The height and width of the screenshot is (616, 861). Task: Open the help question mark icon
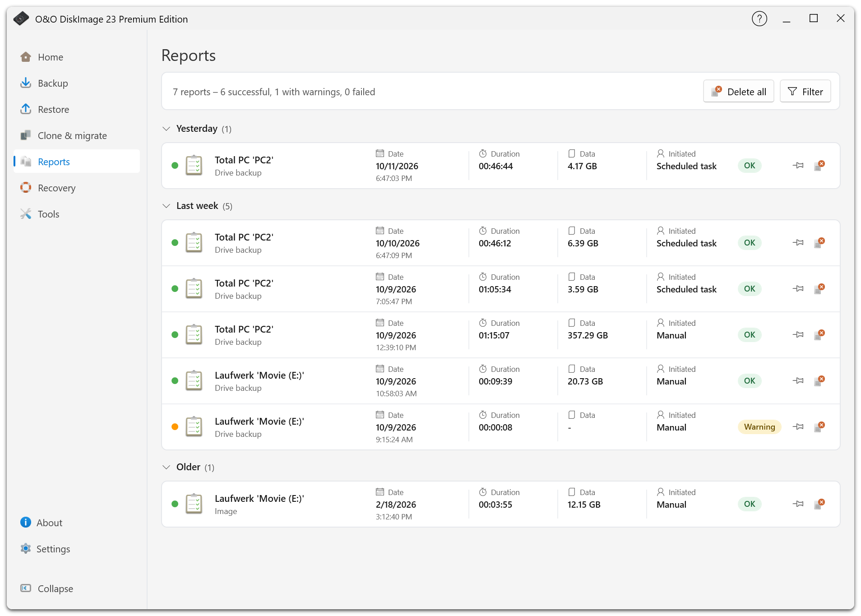[759, 19]
